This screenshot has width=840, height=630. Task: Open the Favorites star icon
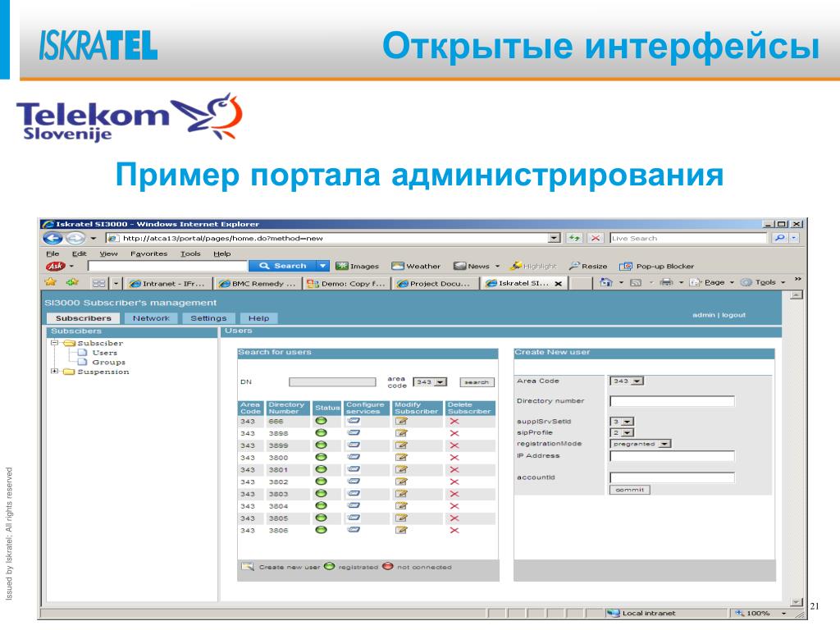[x=51, y=282]
